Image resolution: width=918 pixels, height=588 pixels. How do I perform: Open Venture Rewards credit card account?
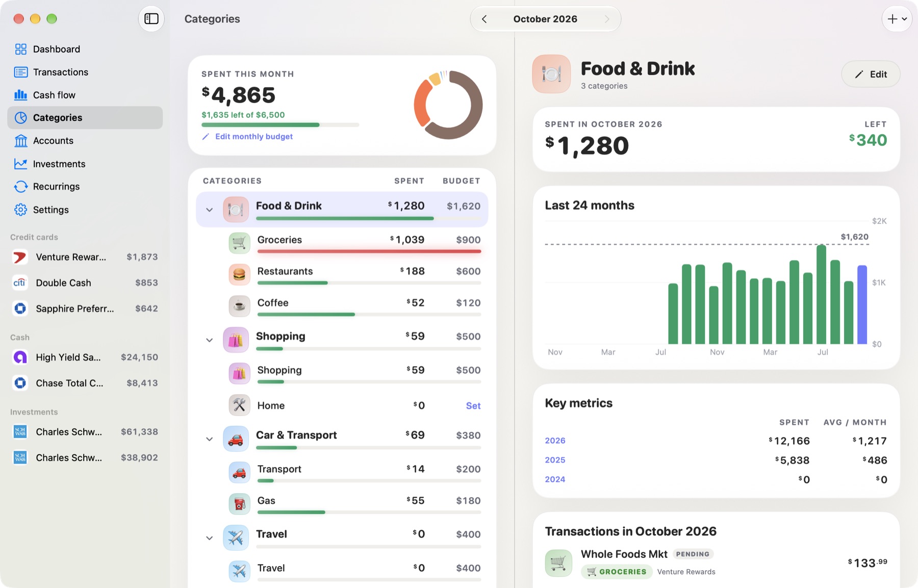85,257
